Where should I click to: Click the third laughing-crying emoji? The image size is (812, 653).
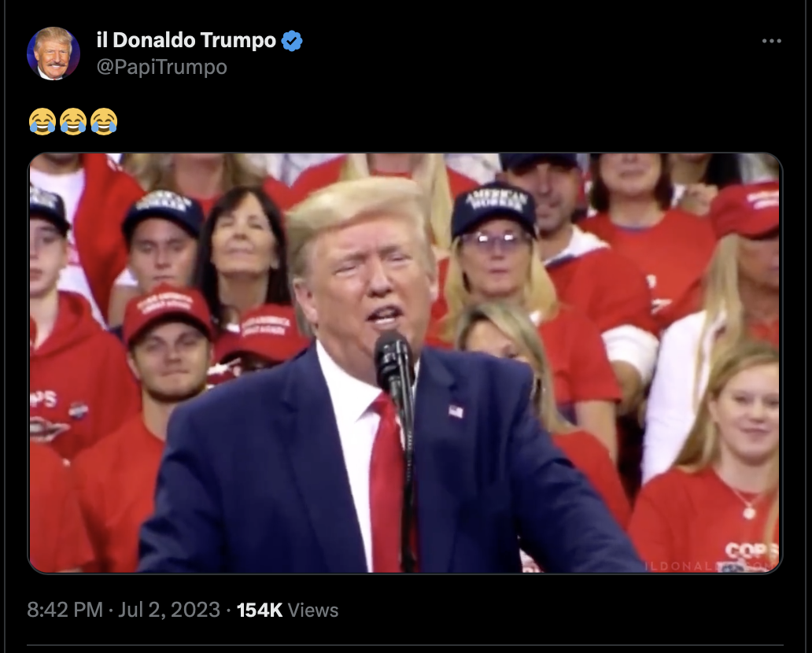tap(104, 122)
